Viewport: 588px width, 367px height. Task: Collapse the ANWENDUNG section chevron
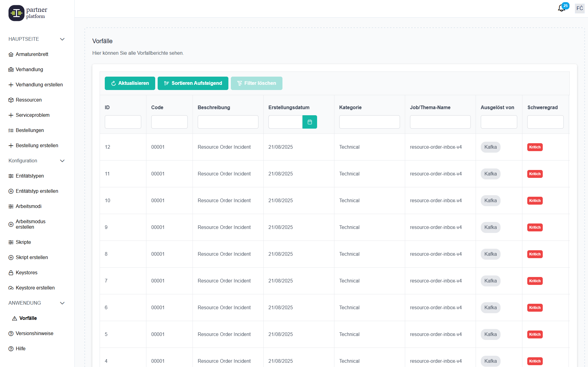click(62, 303)
